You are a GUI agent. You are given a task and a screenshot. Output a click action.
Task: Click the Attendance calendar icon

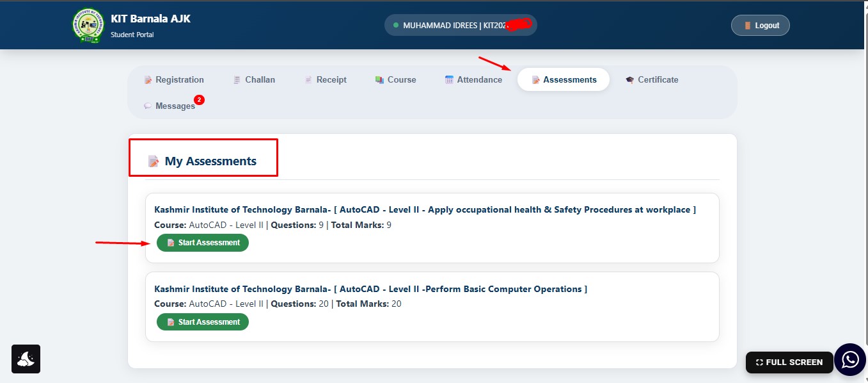[x=450, y=80]
